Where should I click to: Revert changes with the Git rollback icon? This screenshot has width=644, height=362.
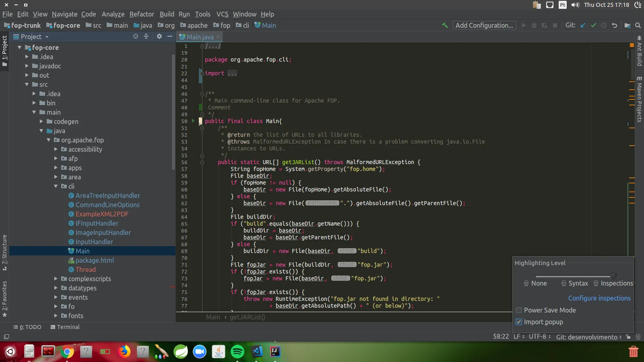614,25
